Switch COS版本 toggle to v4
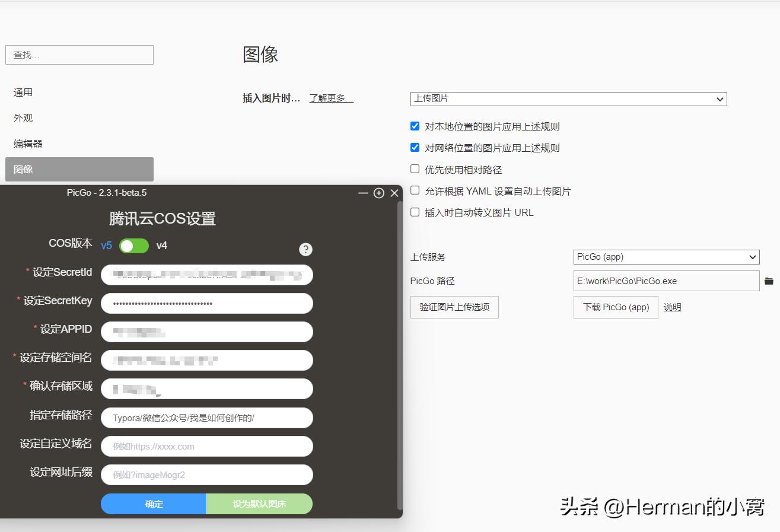 coord(133,246)
